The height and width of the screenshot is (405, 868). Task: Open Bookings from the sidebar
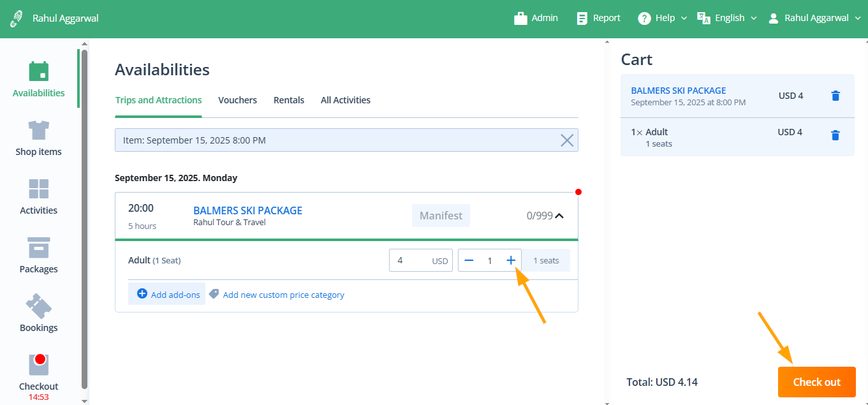39,314
